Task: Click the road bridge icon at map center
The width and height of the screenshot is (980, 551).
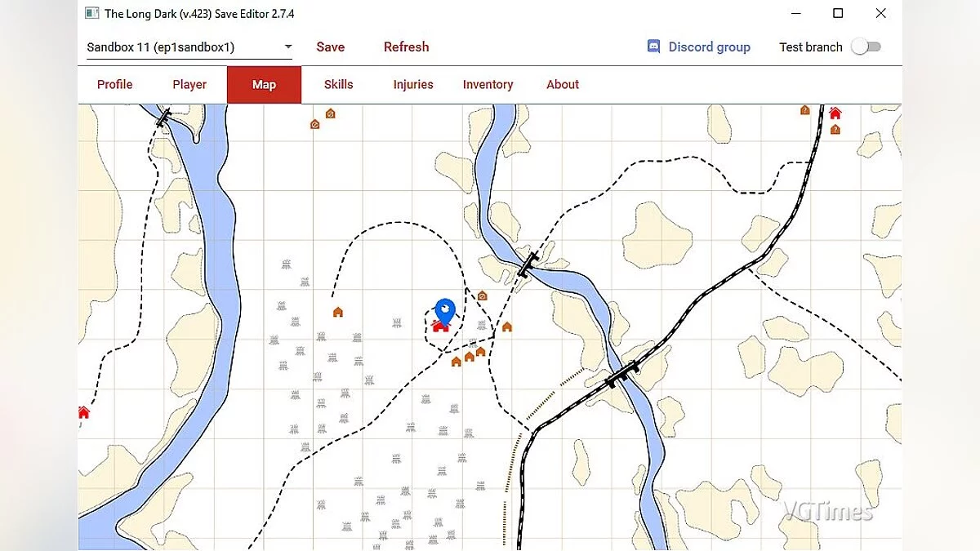Action: (x=528, y=265)
